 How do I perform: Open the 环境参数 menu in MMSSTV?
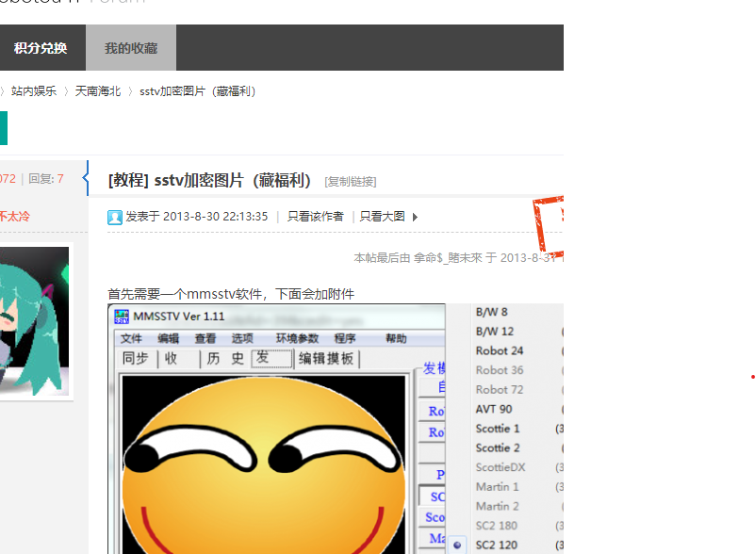(x=298, y=338)
